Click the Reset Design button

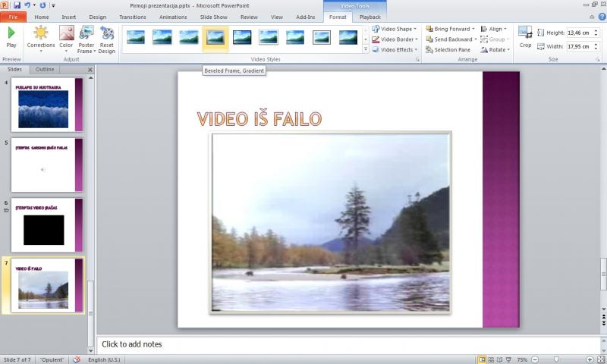click(107, 39)
